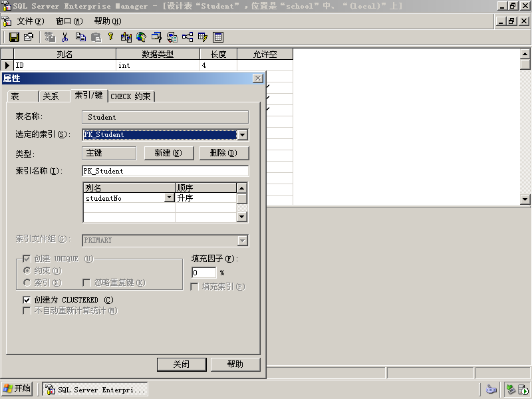Open the 文件 (File) menu

pos(31,21)
